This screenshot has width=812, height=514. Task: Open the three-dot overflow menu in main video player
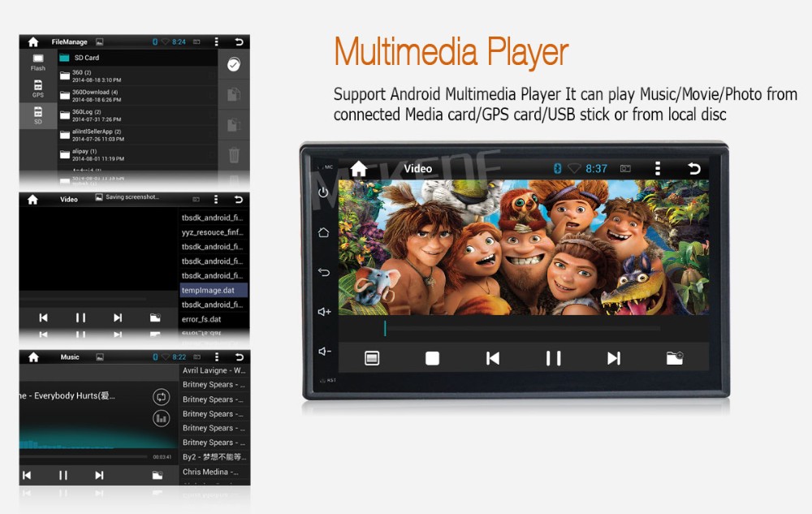(658, 168)
